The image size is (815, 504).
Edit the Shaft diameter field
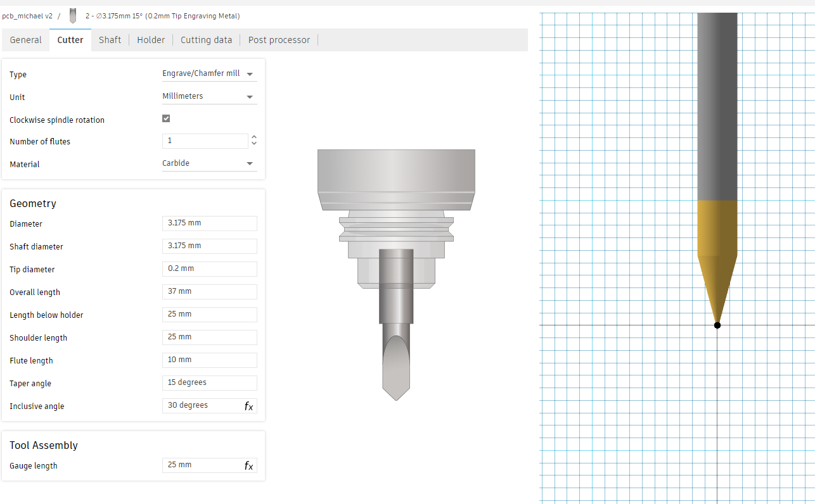210,246
